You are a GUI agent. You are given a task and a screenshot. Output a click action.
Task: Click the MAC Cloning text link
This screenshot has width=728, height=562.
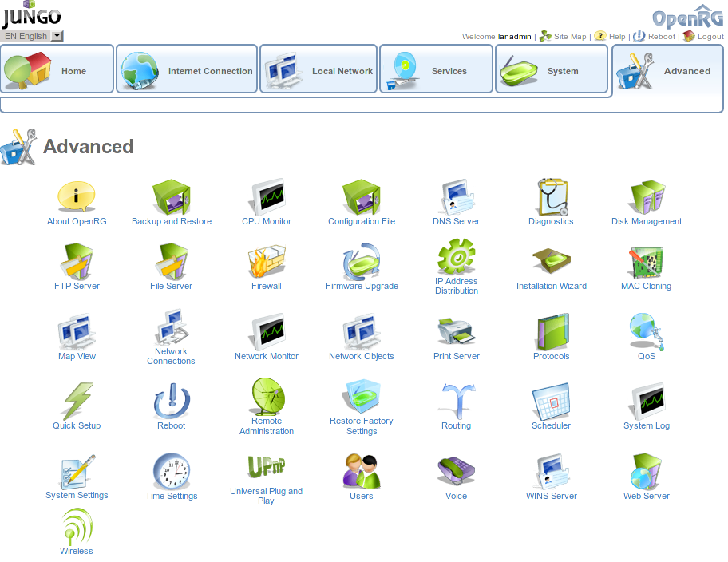[x=647, y=286]
